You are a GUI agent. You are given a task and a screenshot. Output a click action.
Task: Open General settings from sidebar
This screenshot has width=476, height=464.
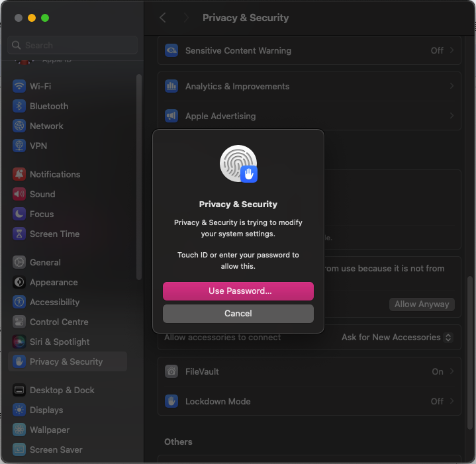click(68, 262)
